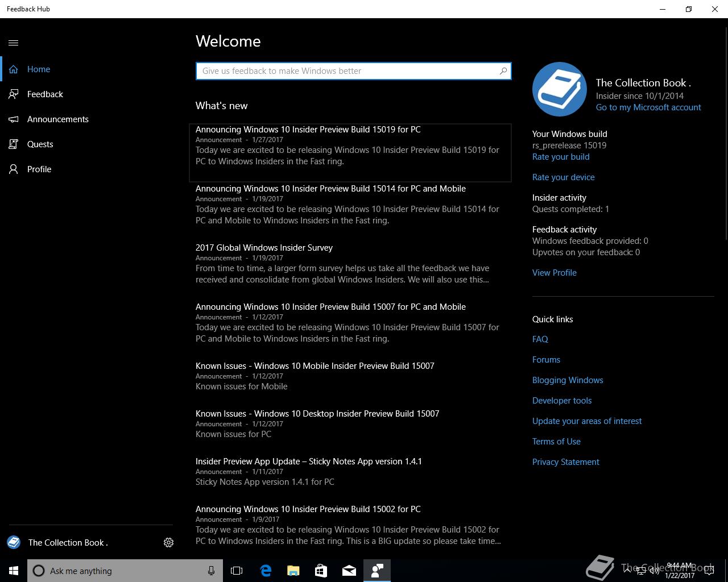Screen dimensions: 728x582
Task: Click the large book profile avatar
Action: [560, 89]
